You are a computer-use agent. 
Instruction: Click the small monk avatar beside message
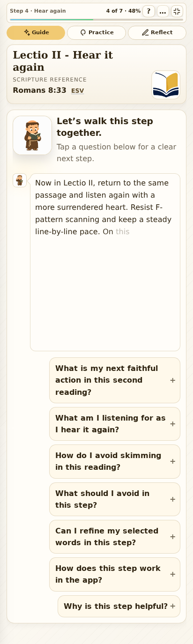coord(20,180)
